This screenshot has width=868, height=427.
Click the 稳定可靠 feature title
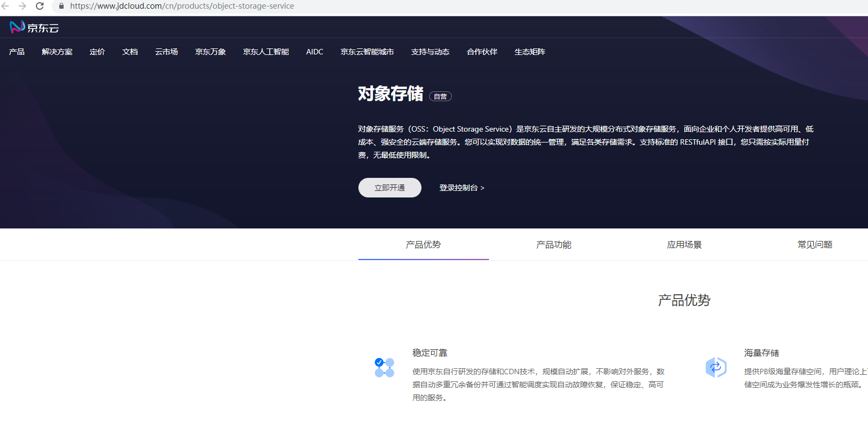pos(430,353)
